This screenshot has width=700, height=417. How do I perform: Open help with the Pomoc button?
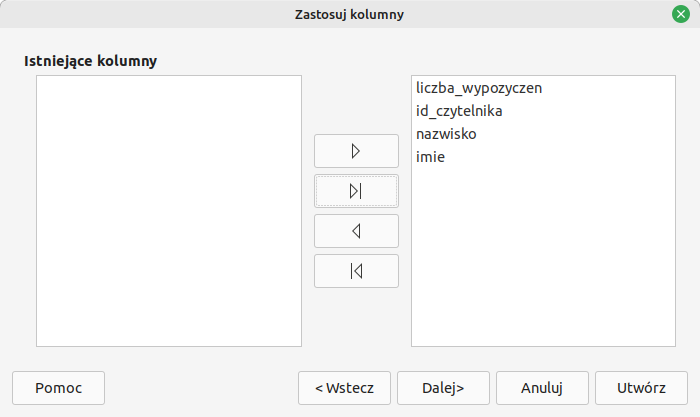coord(58,388)
